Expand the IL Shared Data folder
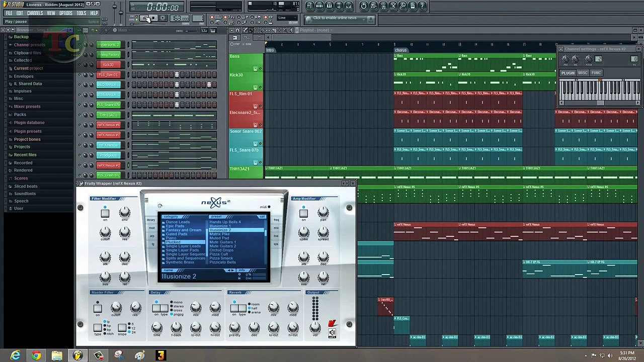This screenshot has height=362, width=644. [28, 83]
